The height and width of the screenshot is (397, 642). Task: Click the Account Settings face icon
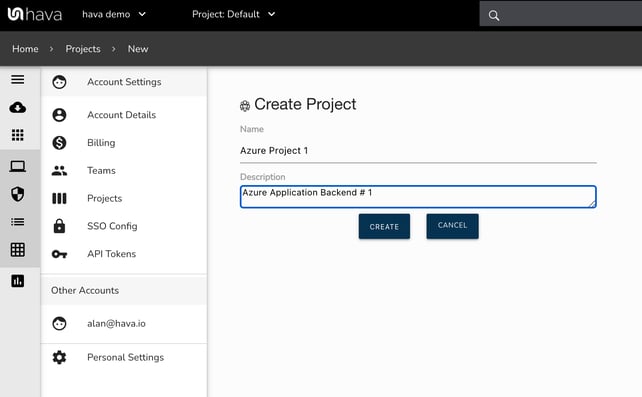point(59,82)
